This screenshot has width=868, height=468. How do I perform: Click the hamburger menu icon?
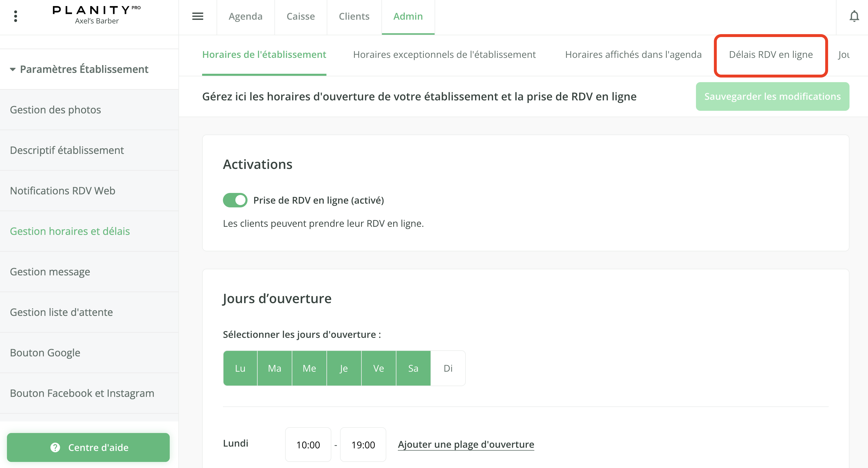pyautogui.click(x=197, y=16)
